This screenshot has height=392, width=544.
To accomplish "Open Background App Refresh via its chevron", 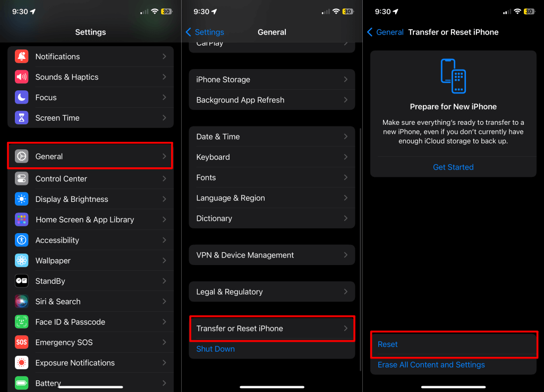I will click(x=345, y=100).
